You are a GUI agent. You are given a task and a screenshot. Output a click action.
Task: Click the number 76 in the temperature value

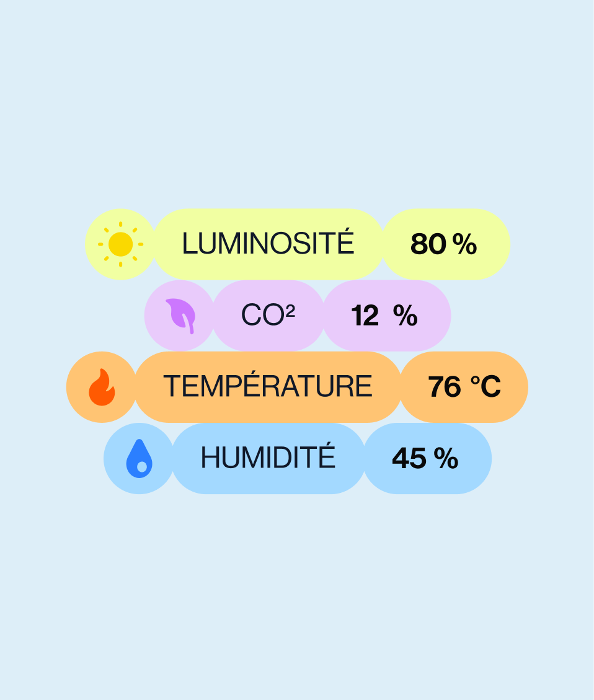click(445, 388)
